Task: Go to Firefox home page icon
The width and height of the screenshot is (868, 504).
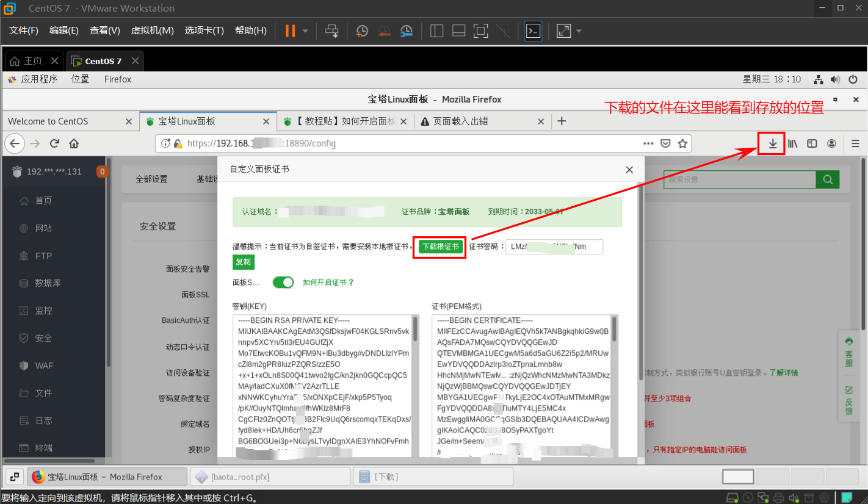Action: click(74, 143)
